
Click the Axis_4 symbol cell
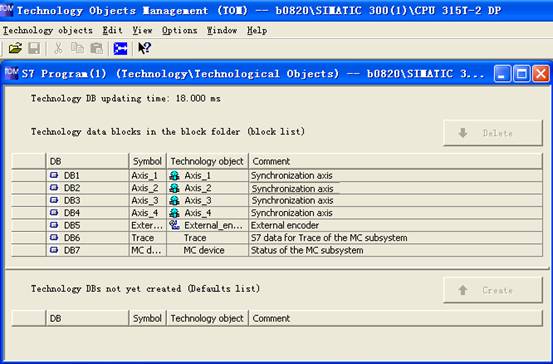pyautogui.click(x=147, y=213)
